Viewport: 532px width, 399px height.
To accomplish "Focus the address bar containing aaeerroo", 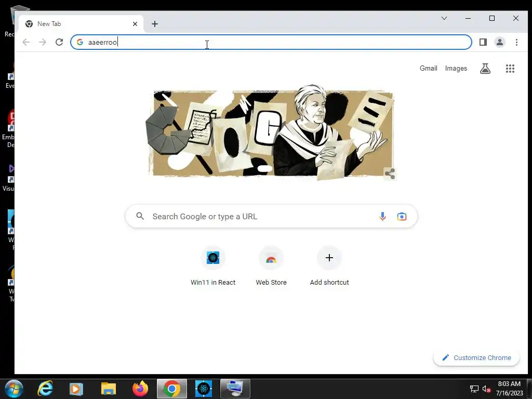I will pyautogui.click(x=271, y=42).
